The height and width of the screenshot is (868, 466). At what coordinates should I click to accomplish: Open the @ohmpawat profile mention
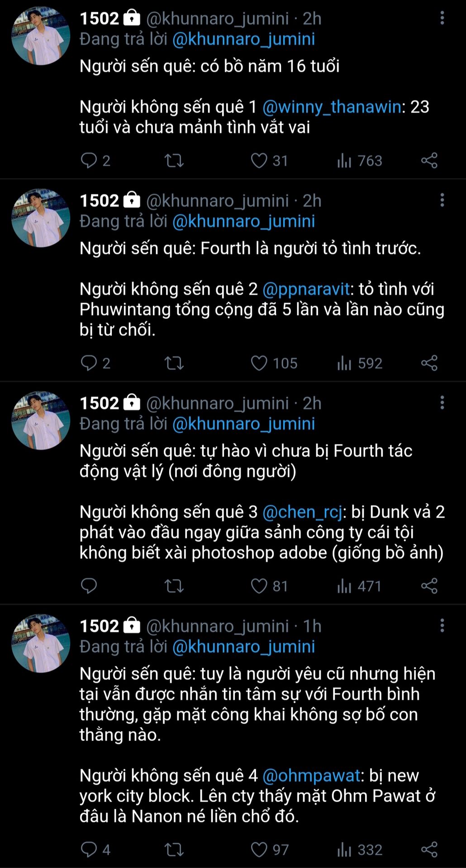pyautogui.click(x=311, y=775)
